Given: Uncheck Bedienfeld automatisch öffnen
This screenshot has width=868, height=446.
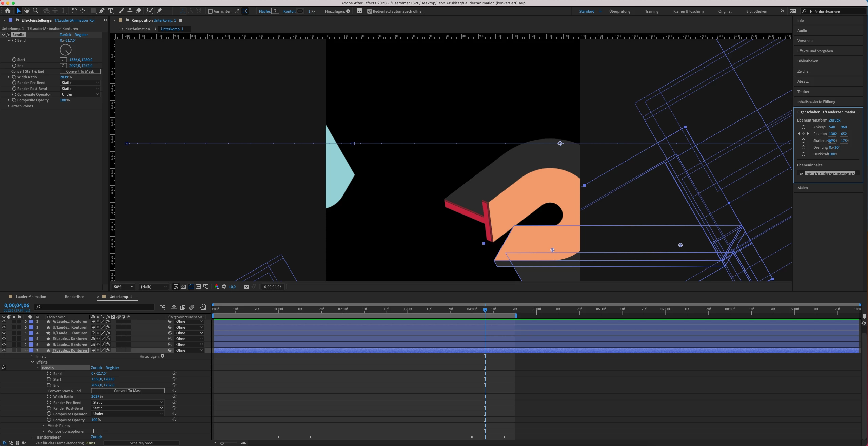Looking at the screenshot, I should pyautogui.click(x=370, y=11).
